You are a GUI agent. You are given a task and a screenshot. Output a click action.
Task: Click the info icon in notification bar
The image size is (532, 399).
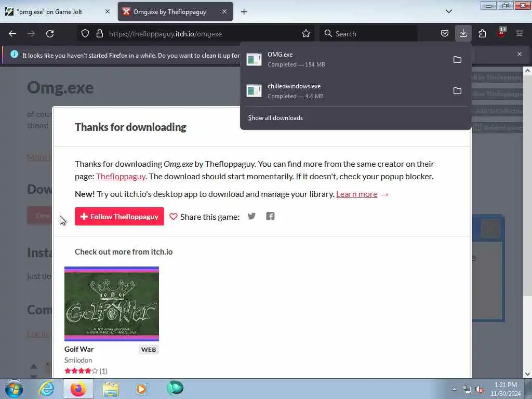point(14,54)
